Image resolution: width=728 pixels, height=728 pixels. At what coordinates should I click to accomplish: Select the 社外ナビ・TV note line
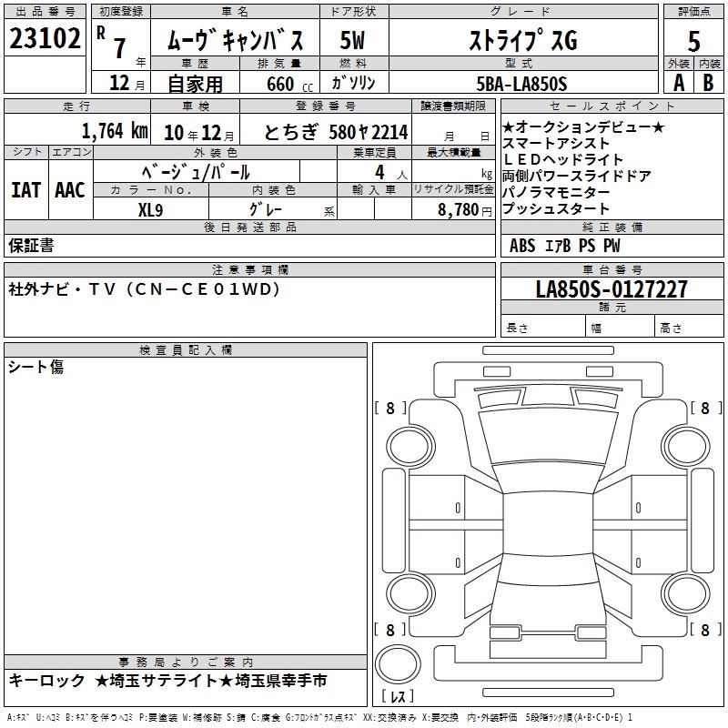(x=145, y=289)
